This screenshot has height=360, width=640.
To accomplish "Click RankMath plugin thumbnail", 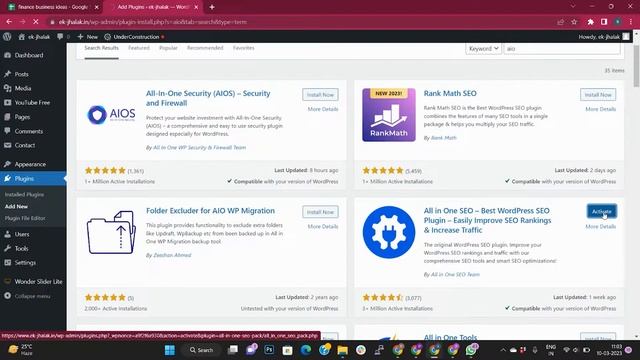I will click(x=389, y=115).
